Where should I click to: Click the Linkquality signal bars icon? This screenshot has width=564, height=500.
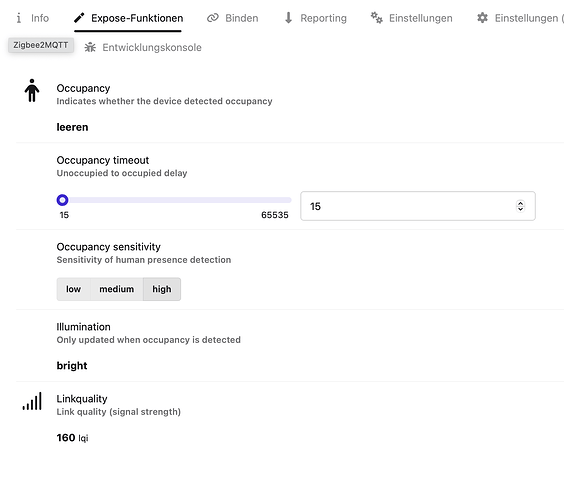[x=32, y=401]
